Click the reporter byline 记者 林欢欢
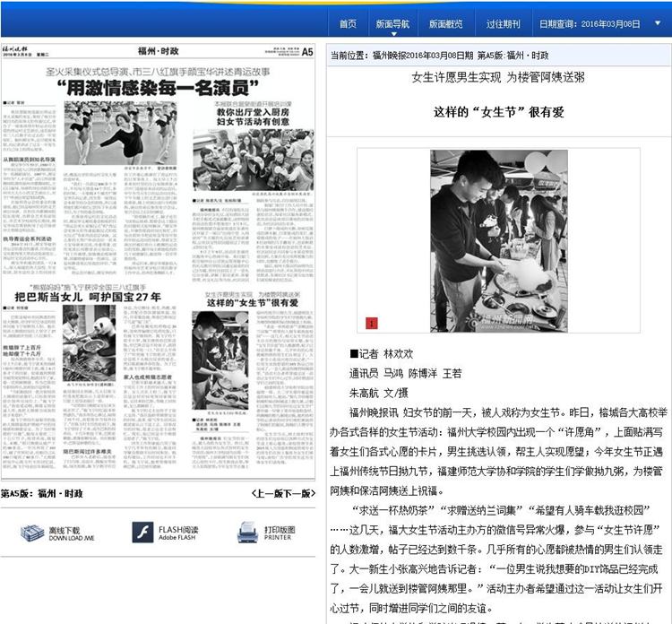The height and width of the screenshot is (624, 672). pyautogui.click(x=382, y=354)
